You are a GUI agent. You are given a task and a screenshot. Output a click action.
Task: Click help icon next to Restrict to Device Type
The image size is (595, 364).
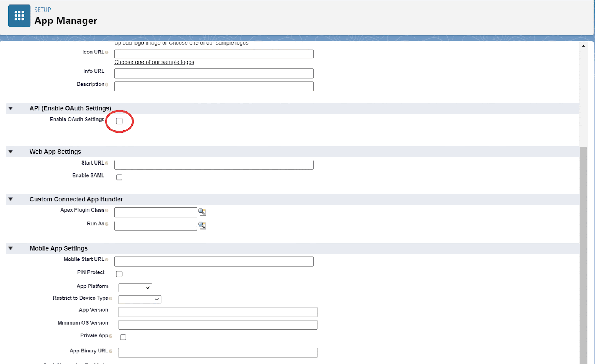(110, 298)
